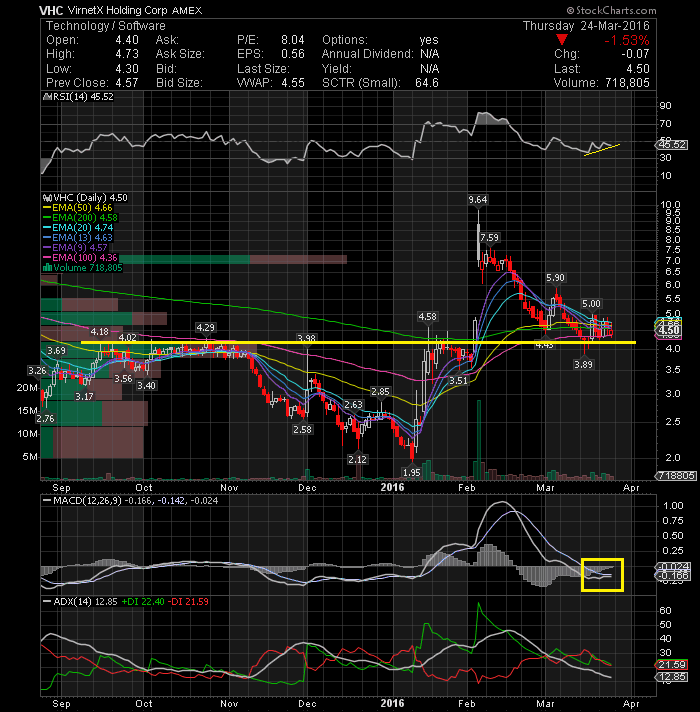Click the 4.50 last price tag on axis

point(670,330)
